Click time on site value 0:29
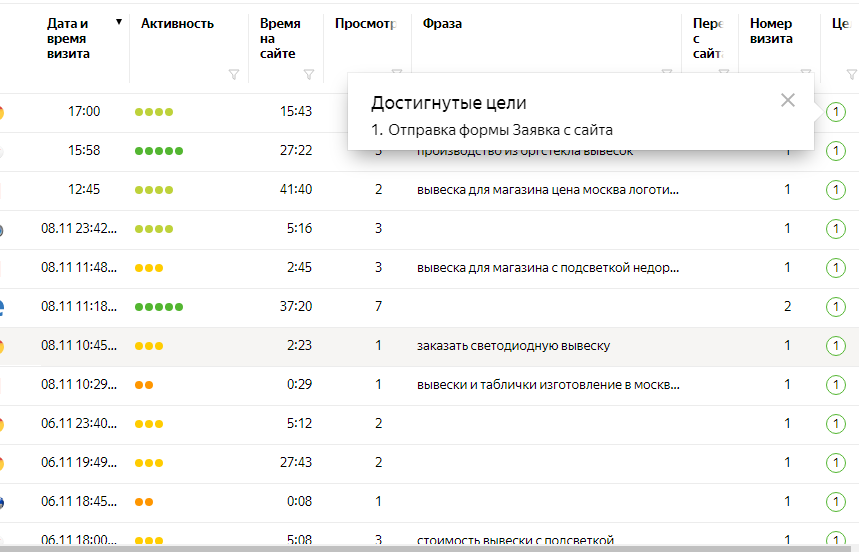 click(300, 384)
